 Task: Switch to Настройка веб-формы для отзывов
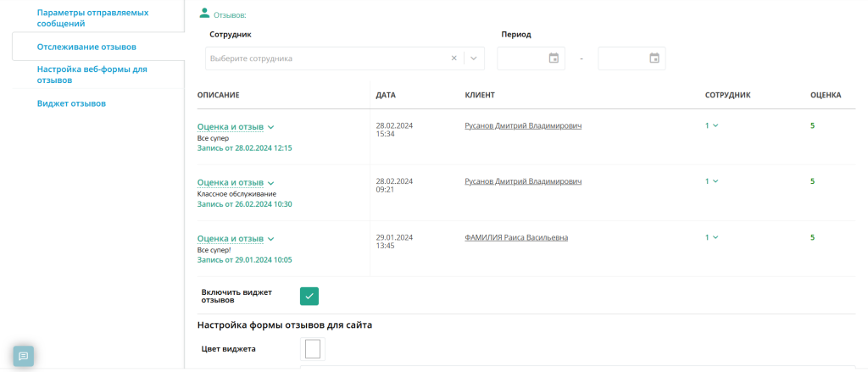tap(92, 75)
